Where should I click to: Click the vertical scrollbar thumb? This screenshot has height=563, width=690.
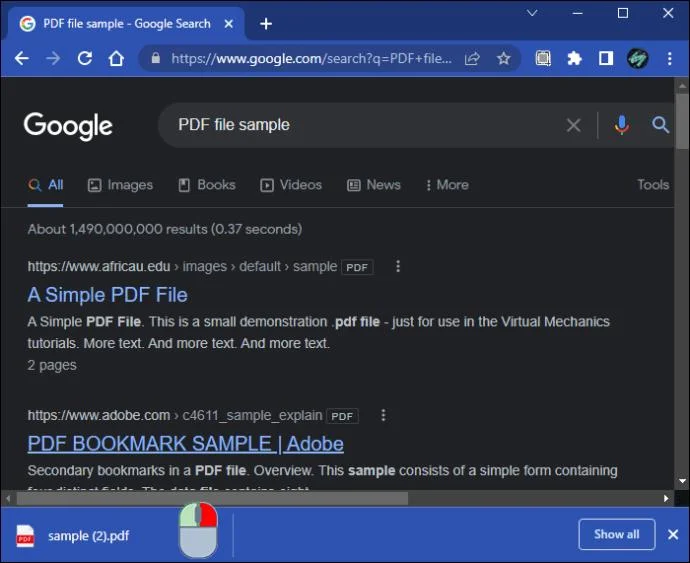pos(683,121)
